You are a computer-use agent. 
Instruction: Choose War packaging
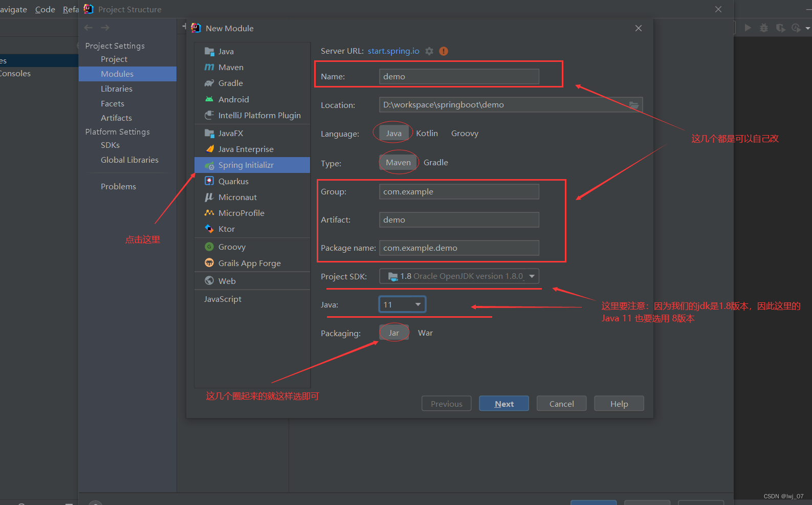tap(425, 333)
